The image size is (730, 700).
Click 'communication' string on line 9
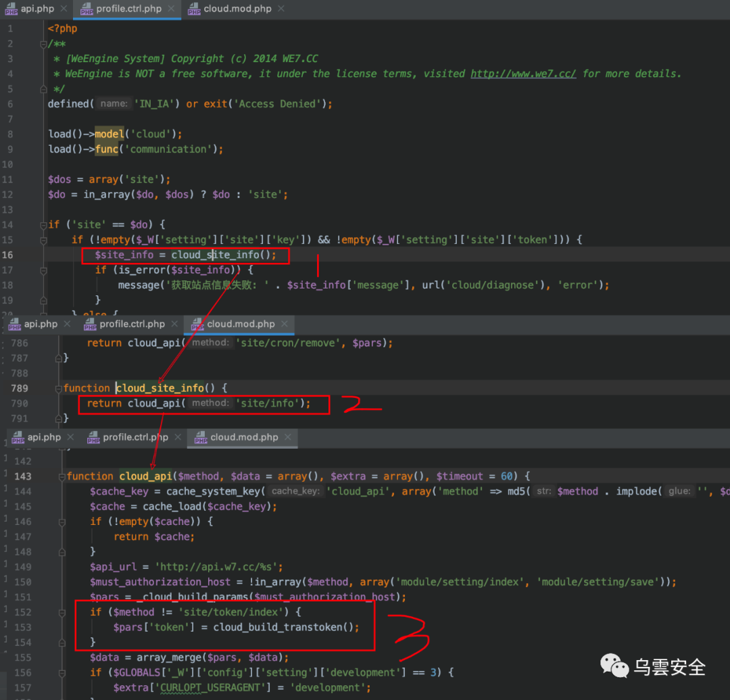point(168,149)
